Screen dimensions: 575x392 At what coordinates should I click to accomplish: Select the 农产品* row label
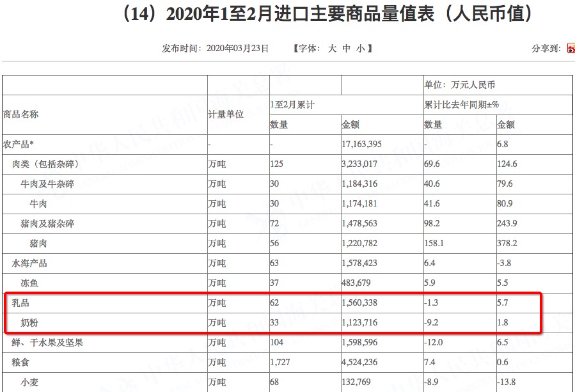tap(23, 145)
